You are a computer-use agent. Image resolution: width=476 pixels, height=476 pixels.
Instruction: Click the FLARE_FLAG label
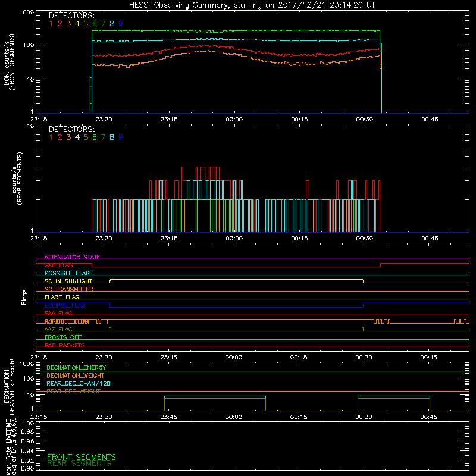pyautogui.click(x=62, y=297)
